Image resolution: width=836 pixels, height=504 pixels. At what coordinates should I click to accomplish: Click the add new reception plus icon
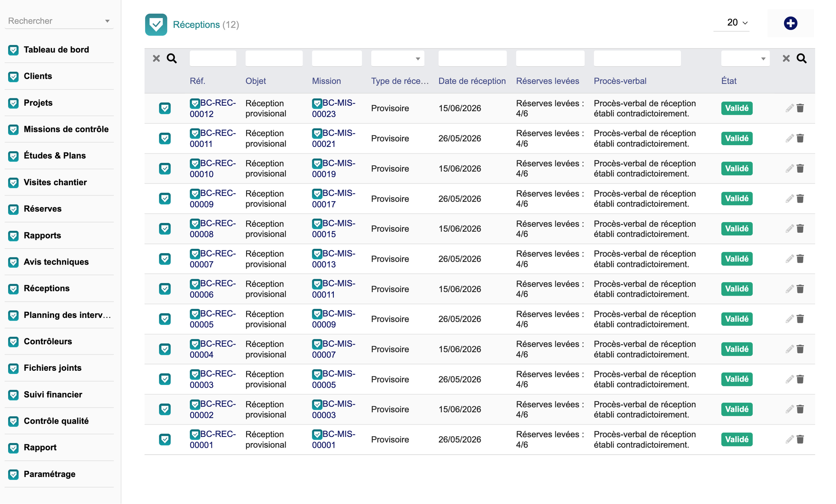tap(790, 23)
